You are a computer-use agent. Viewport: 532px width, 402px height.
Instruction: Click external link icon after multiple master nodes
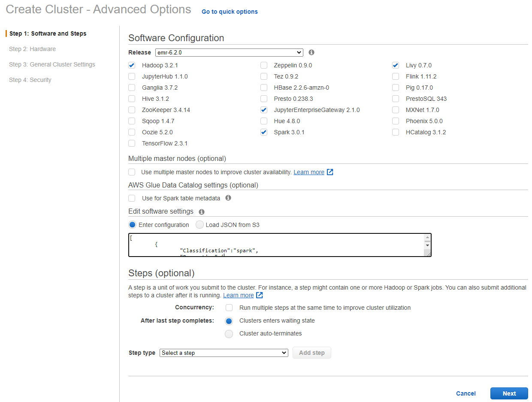click(x=330, y=172)
